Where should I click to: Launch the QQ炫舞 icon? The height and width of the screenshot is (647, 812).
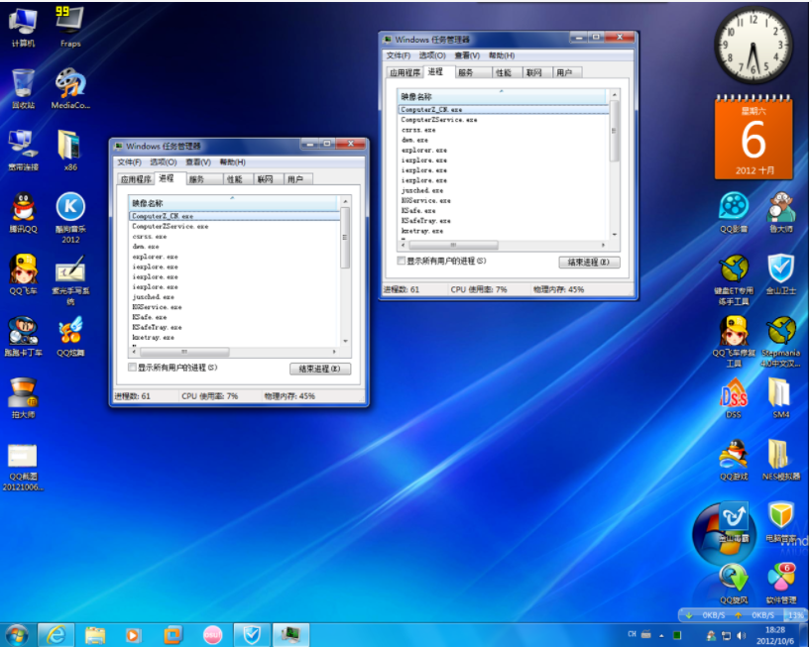coord(70,337)
